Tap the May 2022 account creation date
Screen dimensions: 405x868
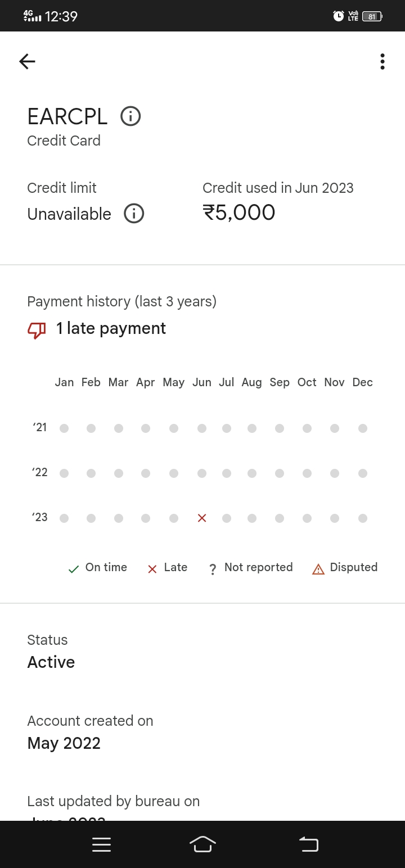tap(64, 743)
